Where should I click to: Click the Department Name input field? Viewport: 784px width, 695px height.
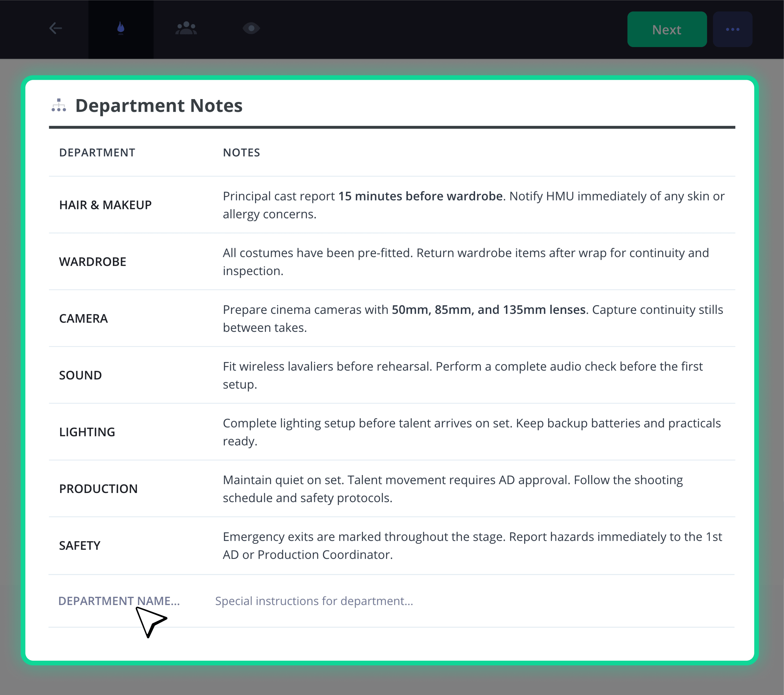click(x=119, y=601)
